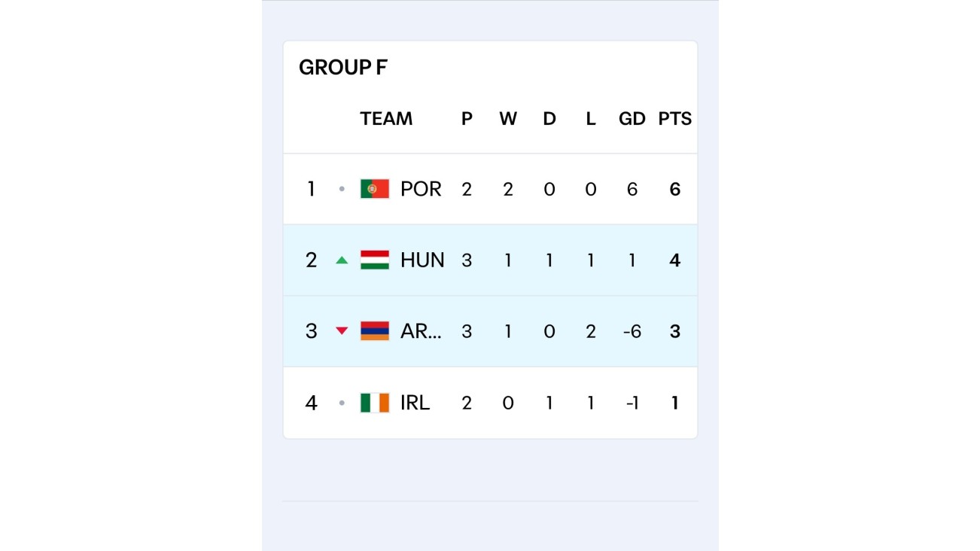This screenshot has height=551, width=980.
Task: Click the Armenia flag icon
Action: [374, 331]
